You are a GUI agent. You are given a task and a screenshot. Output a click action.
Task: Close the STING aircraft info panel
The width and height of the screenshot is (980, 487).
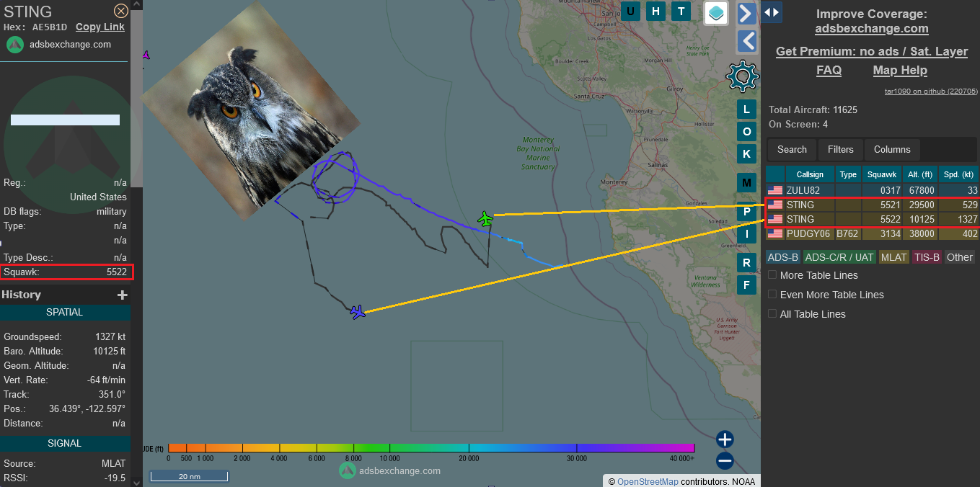click(121, 11)
